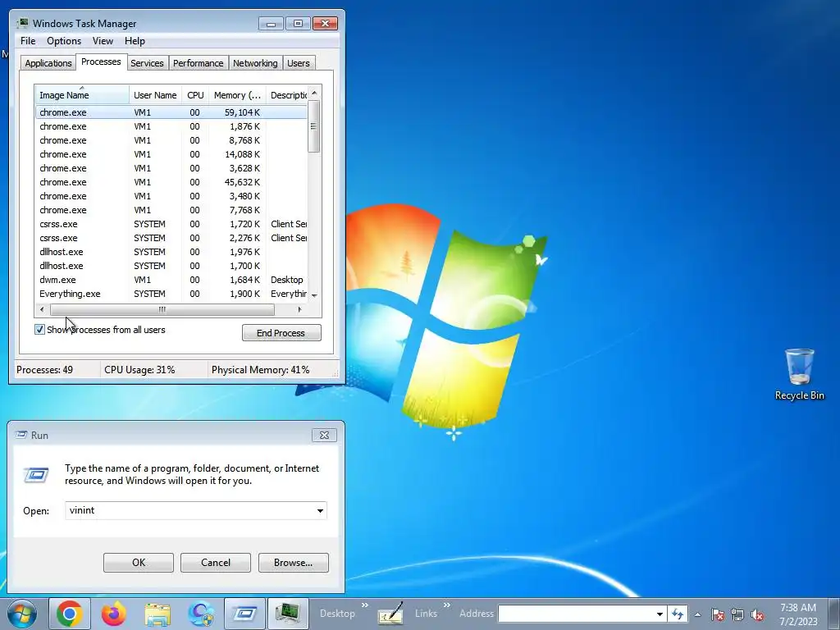Select the Processes tab
The image size is (840, 630).
[x=101, y=62]
